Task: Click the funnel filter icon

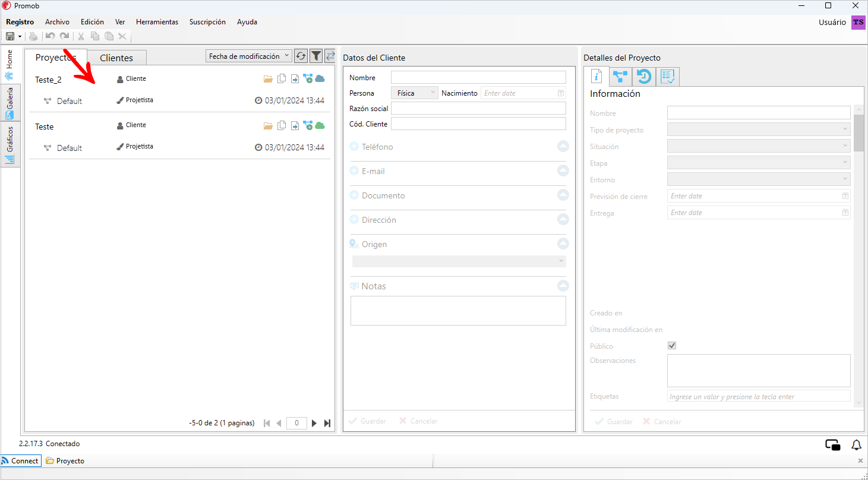Action: [x=316, y=56]
